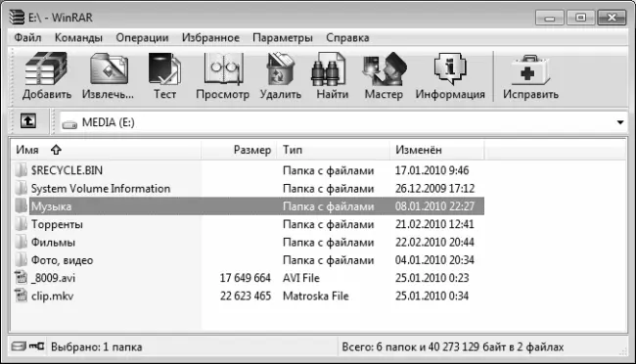Select the System Volume Information row

[x=248, y=188]
